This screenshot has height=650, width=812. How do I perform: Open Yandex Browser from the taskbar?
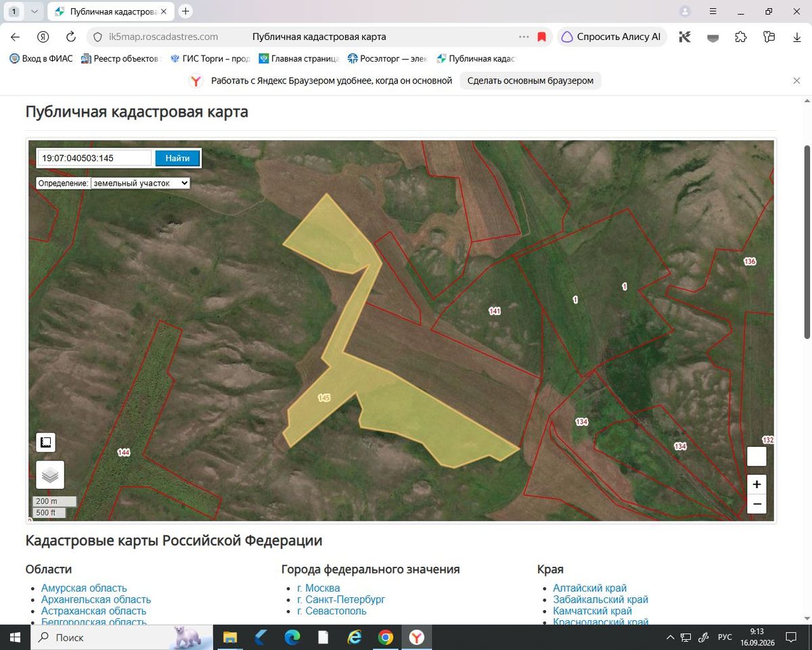click(x=417, y=637)
